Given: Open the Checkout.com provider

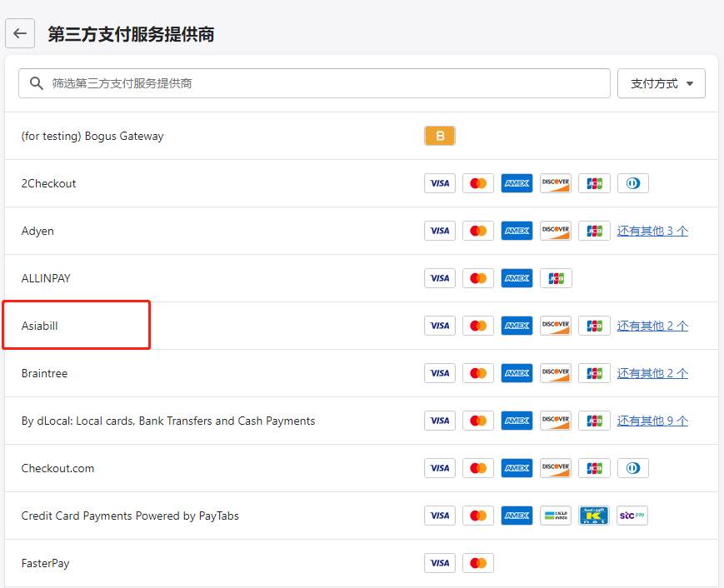Looking at the screenshot, I should [x=57, y=468].
